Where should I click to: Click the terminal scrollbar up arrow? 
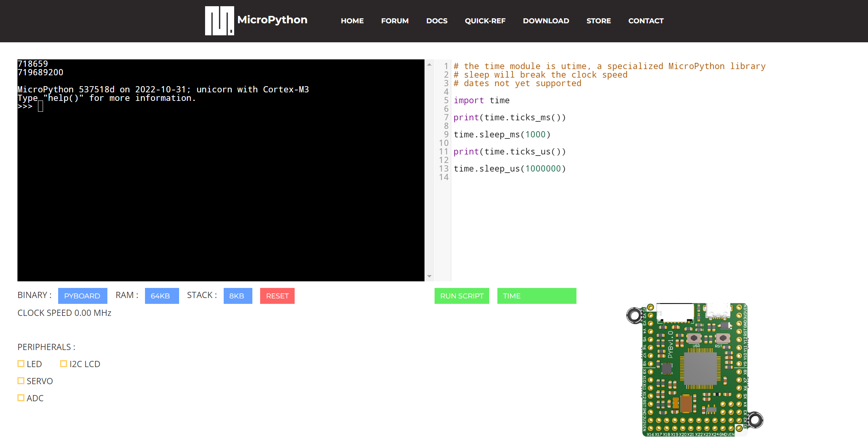coord(430,64)
